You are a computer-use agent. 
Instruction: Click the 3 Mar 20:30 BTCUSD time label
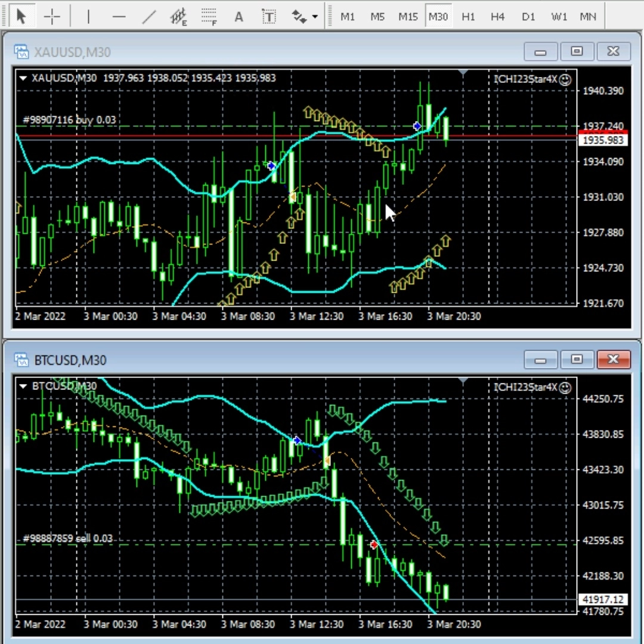454,624
